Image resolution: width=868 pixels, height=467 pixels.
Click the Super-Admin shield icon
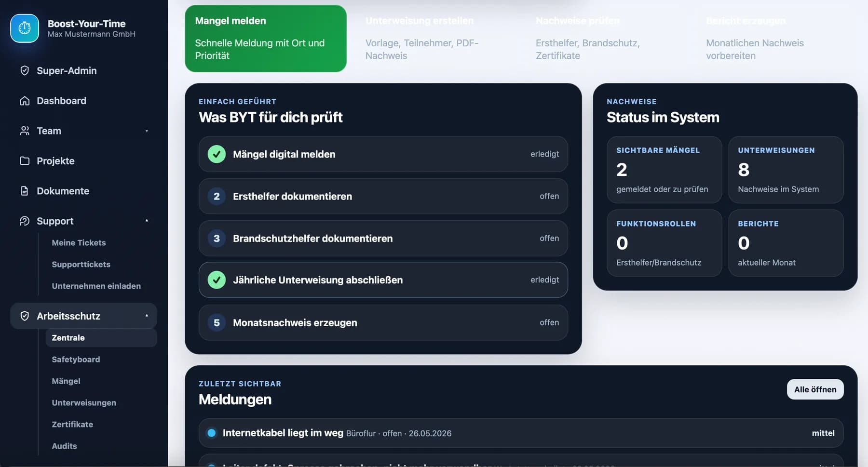pyautogui.click(x=25, y=70)
